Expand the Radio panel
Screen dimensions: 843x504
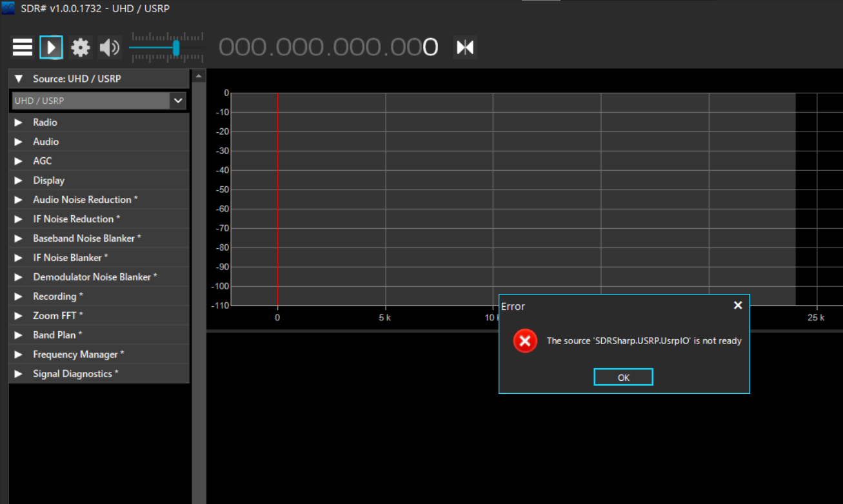[x=99, y=122]
